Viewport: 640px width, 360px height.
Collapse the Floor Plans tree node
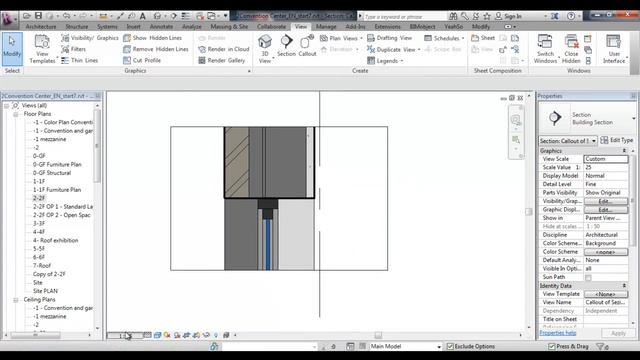click(16, 114)
